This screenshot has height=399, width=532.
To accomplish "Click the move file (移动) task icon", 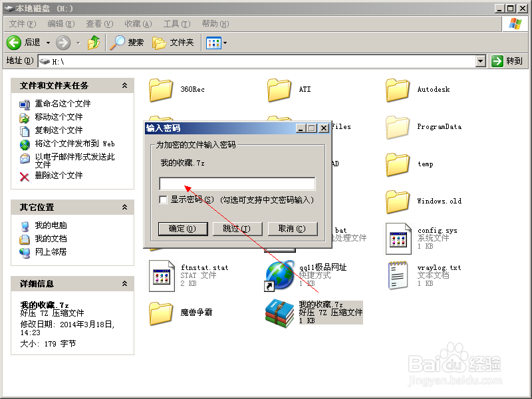I will [x=25, y=118].
